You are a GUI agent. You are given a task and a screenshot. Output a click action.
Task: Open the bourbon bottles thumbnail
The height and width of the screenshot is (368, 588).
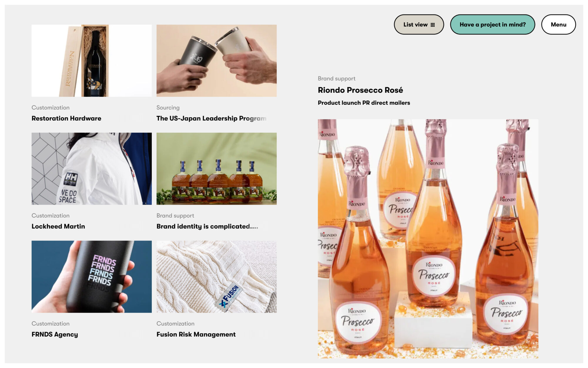[216, 169]
